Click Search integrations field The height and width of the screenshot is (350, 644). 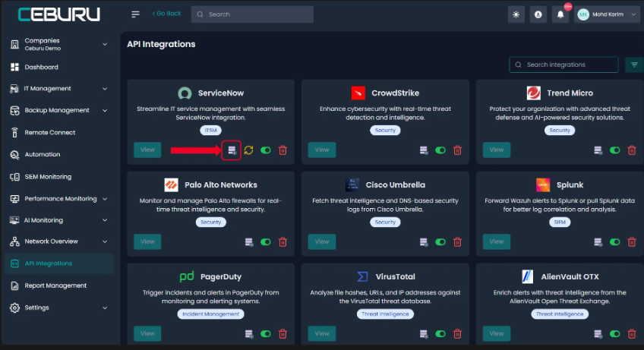[563, 65]
